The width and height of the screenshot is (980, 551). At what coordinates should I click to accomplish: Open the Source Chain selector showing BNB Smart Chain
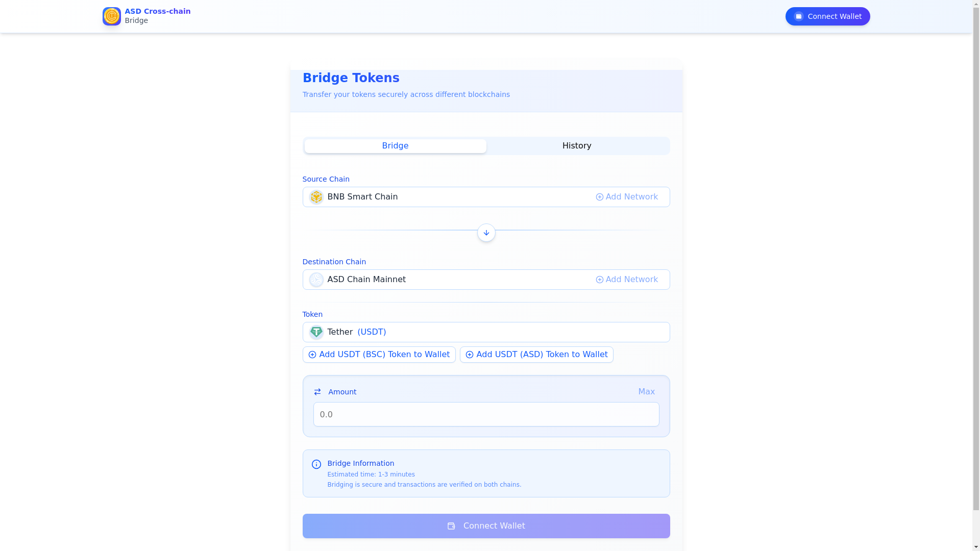(x=486, y=197)
